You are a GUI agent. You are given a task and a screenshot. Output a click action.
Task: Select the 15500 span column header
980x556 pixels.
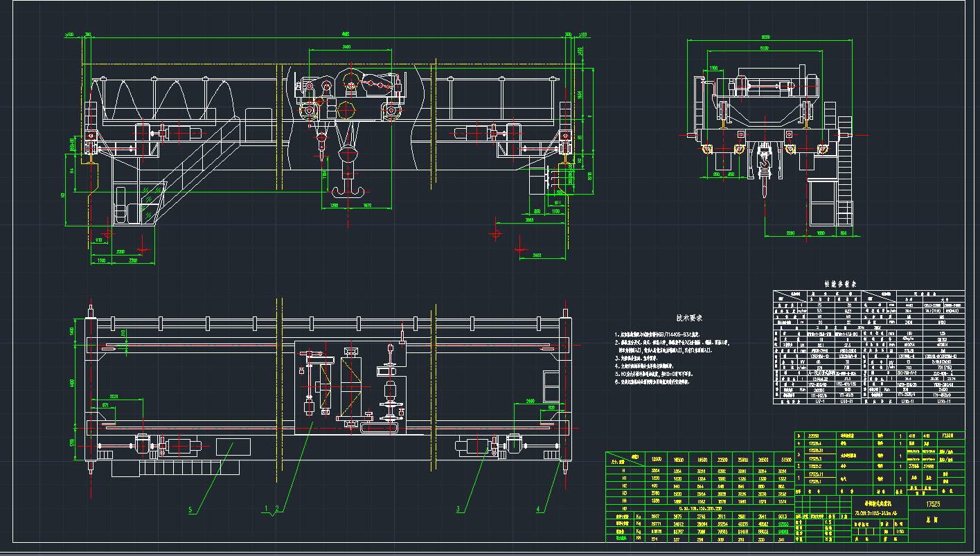click(x=657, y=458)
